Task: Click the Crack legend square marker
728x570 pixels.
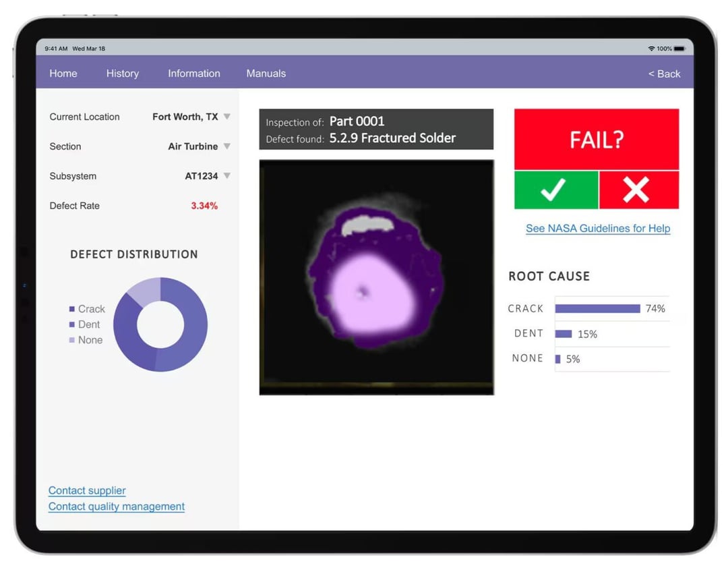Action: (72, 309)
